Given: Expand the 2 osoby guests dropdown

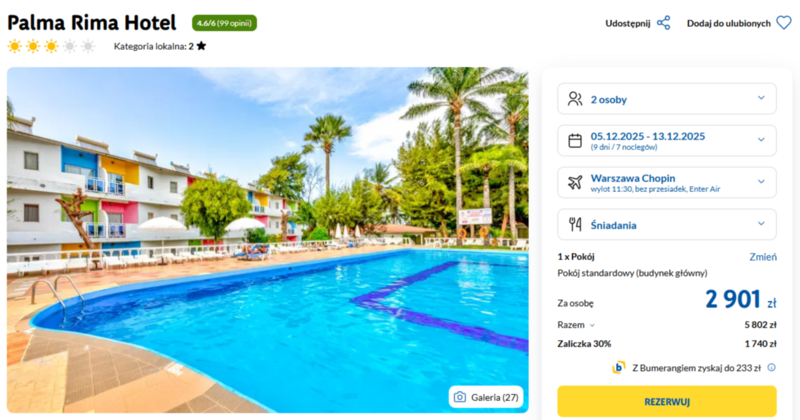Looking at the screenshot, I should click(667, 99).
